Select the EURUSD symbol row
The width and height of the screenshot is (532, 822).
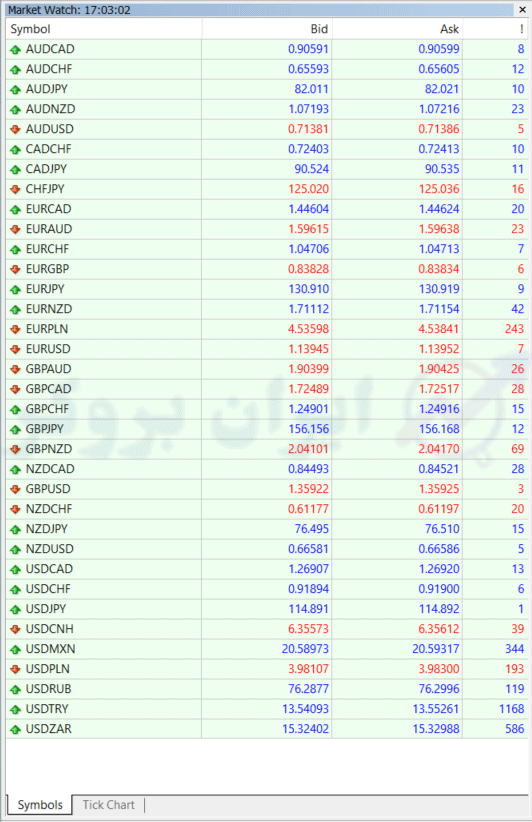click(x=267, y=349)
